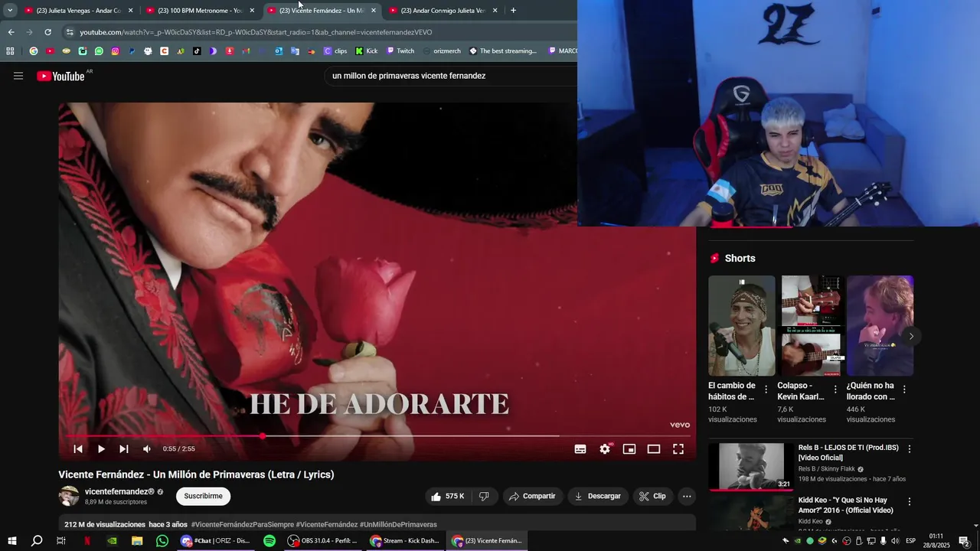Open the #VicenteFernándezParaSiempre hashtag
This screenshot has width=980, height=551.
[242, 525]
